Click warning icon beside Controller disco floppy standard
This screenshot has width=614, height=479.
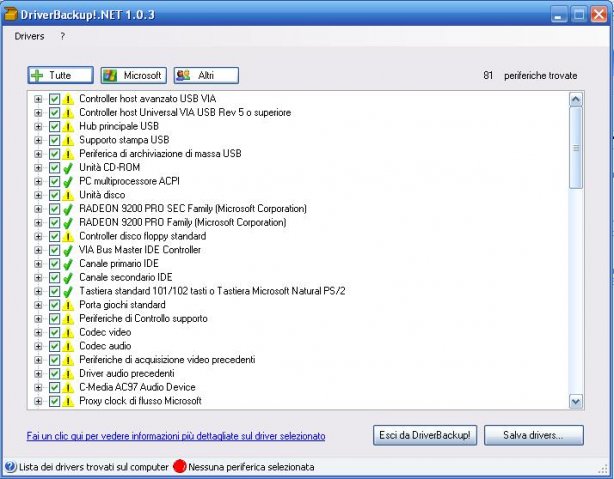pos(68,236)
